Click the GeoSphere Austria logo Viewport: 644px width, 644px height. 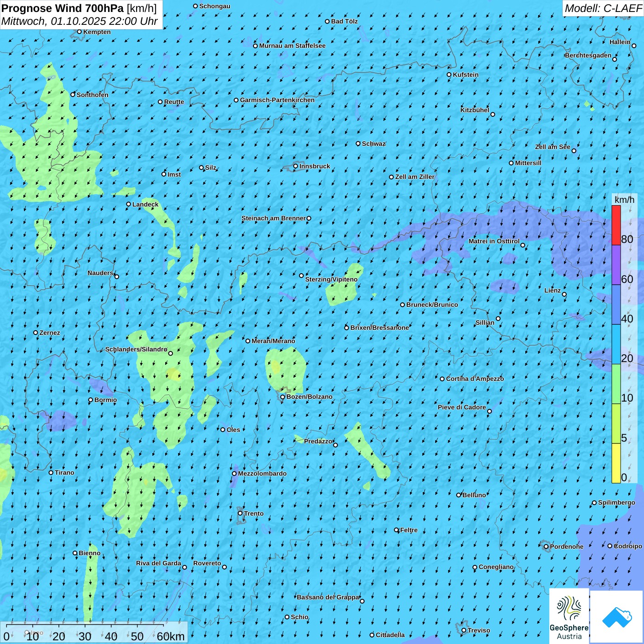(569, 616)
